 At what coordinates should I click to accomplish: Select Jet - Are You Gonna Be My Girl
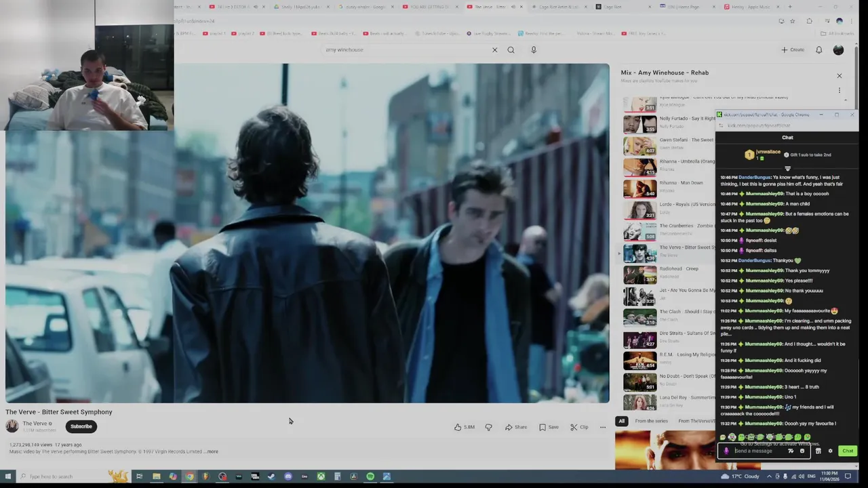[x=668, y=296]
